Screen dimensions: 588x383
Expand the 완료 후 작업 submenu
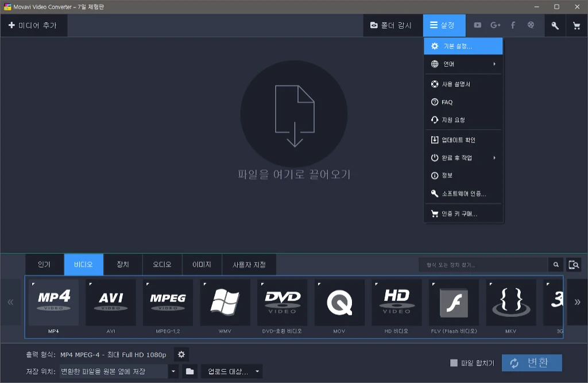click(x=463, y=158)
